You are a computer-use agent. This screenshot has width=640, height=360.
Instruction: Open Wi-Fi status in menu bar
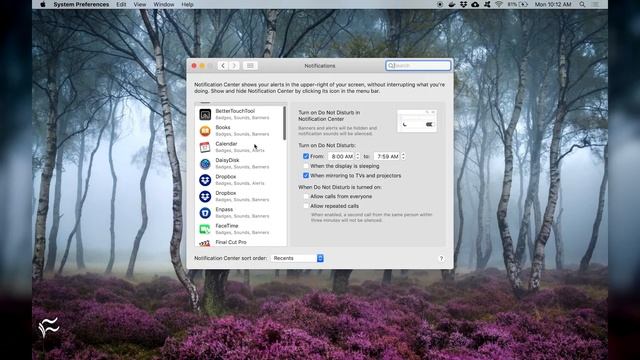point(499,4)
